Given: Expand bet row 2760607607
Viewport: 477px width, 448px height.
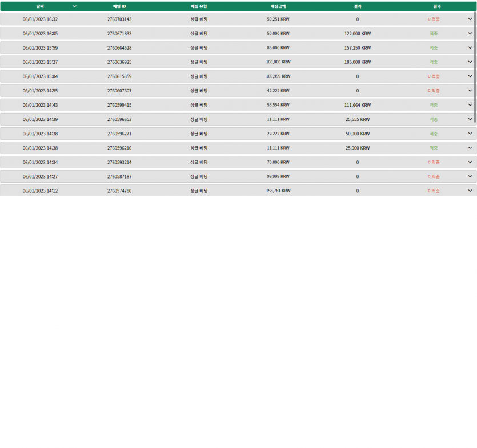Looking at the screenshot, I should (x=470, y=90).
